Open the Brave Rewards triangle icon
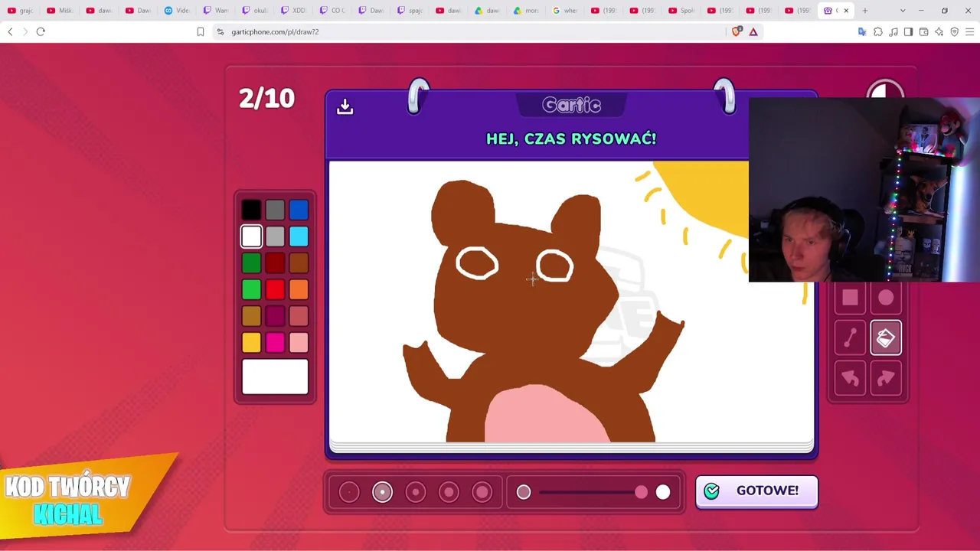 coord(753,31)
